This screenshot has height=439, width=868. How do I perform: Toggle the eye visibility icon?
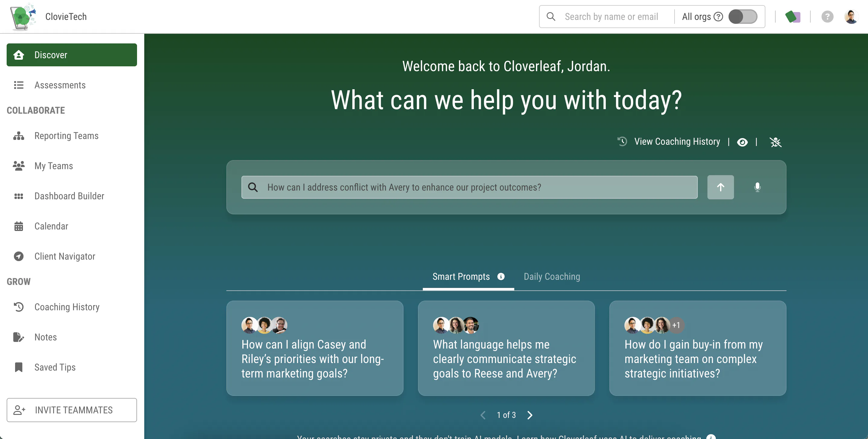click(x=742, y=142)
